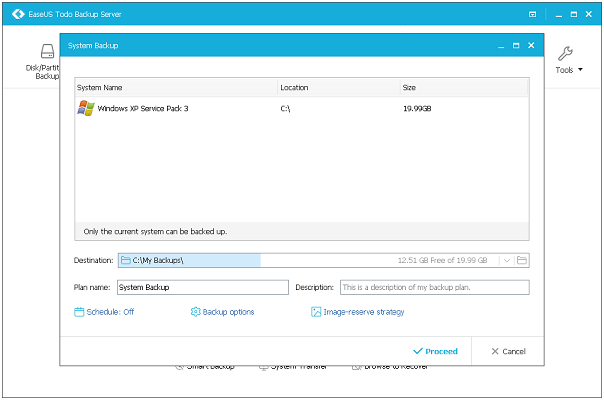The width and height of the screenshot is (604, 400).
Task: Open Disk/Partition Backup in main window
Action: 43,62
